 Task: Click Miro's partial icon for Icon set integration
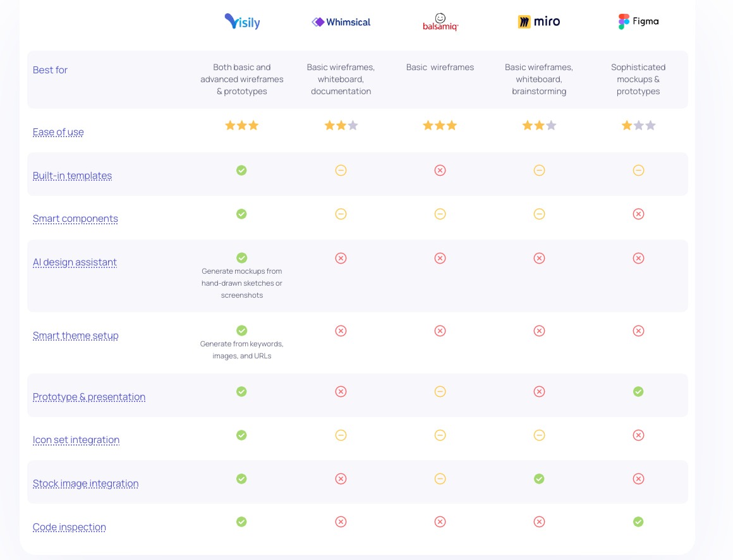click(x=539, y=435)
